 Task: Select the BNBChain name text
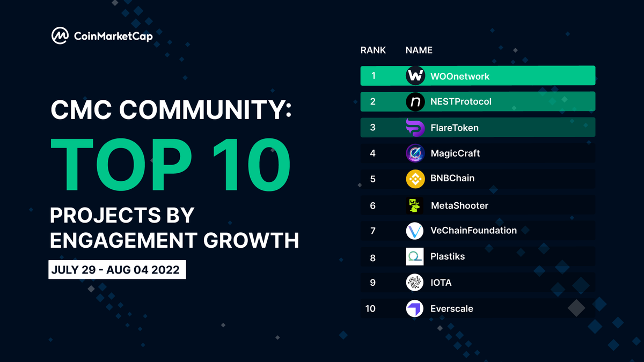452,178
